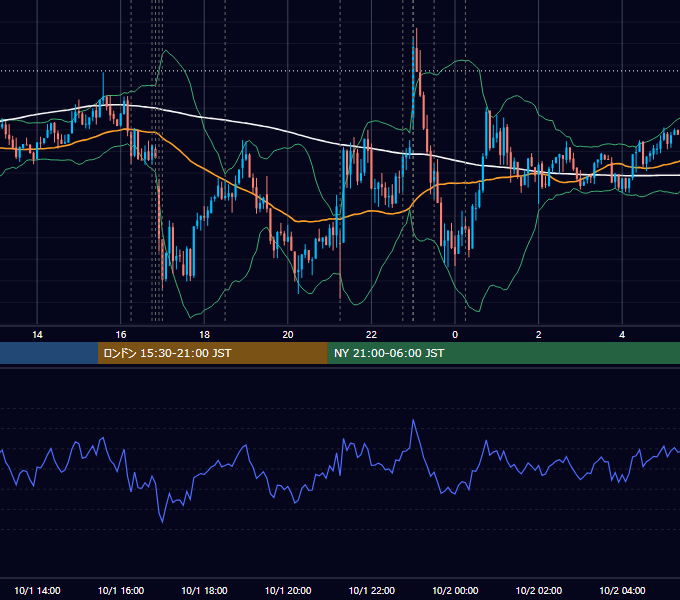Select the 16 hour axis label
The width and height of the screenshot is (680, 600).
click(x=121, y=335)
